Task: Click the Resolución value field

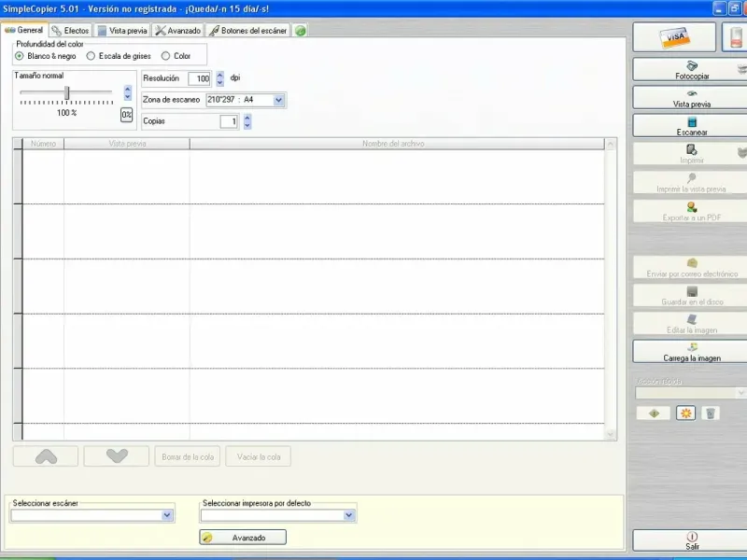Action: point(200,78)
